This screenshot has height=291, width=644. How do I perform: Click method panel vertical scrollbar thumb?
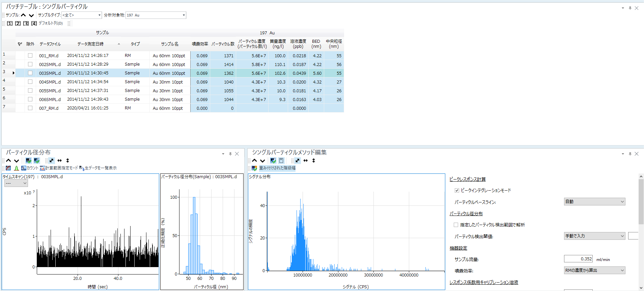(641, 201)
